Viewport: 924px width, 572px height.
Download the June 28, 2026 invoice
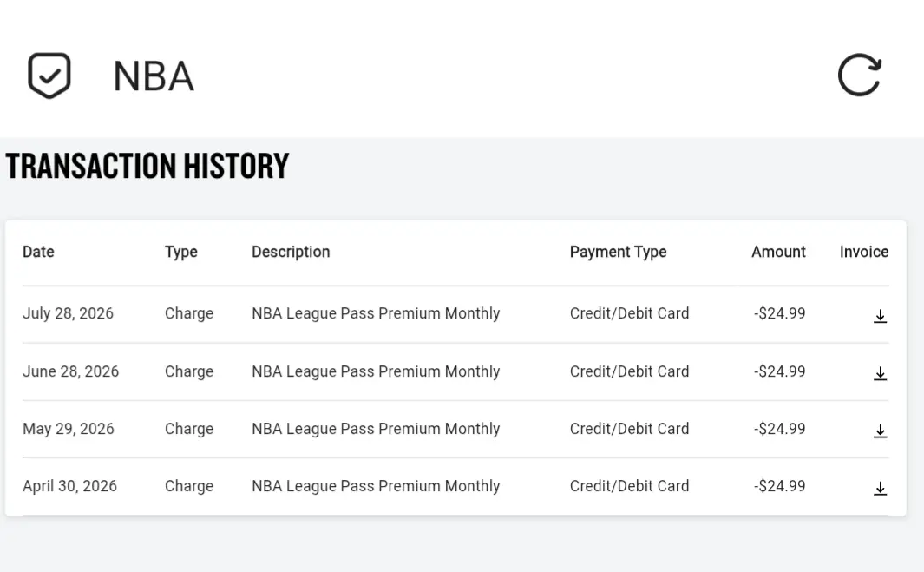pyautogui.click(x=880, y=373)
